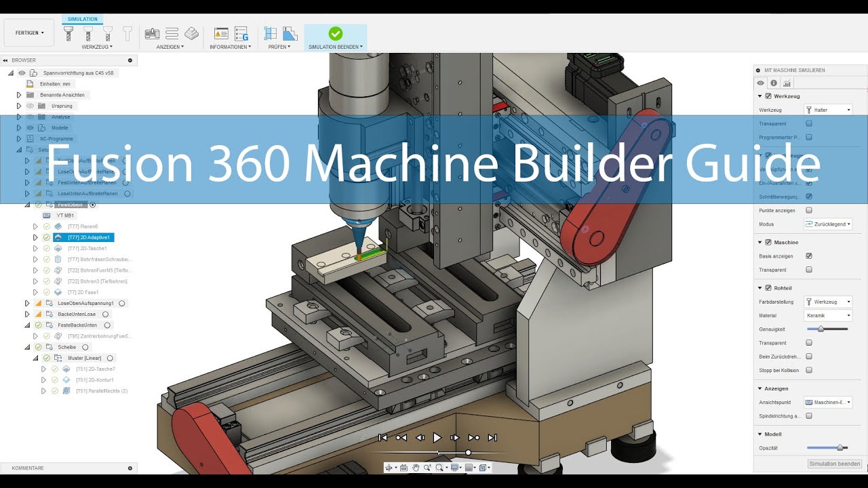Image resolution: width=868 pixels, height=488 pixels.
Task: Open the SIMULATION BEENDEN toolbar menu
Action: click(x=336, y=47)
